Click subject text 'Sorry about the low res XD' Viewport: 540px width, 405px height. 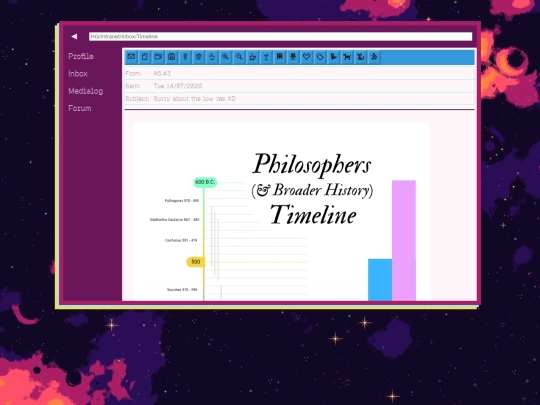click(x=195, y=98)
